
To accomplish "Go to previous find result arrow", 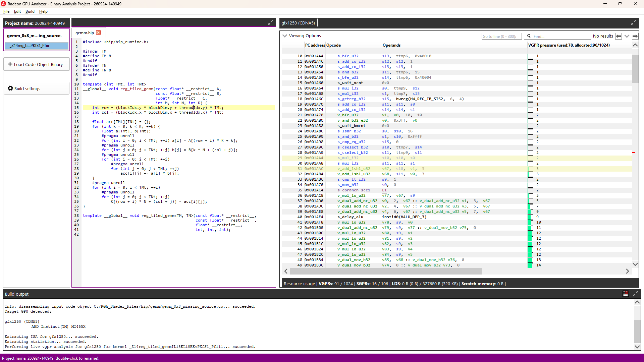I will pos(619,36).
